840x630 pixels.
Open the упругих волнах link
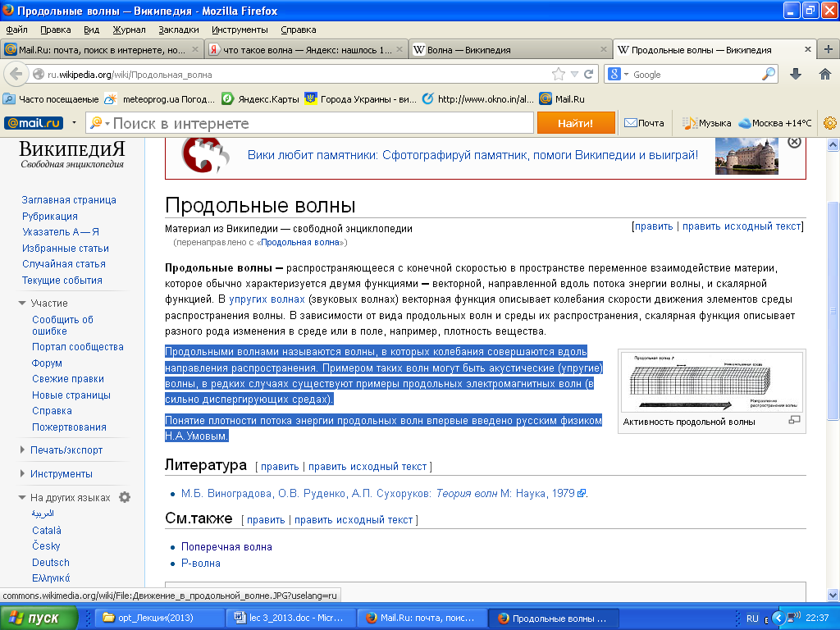click(267, 299)
